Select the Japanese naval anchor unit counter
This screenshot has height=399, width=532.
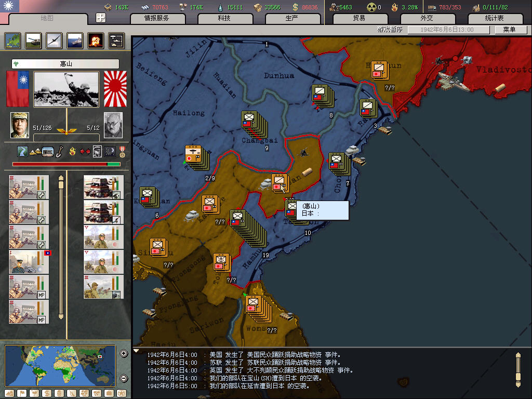point(221,262)
